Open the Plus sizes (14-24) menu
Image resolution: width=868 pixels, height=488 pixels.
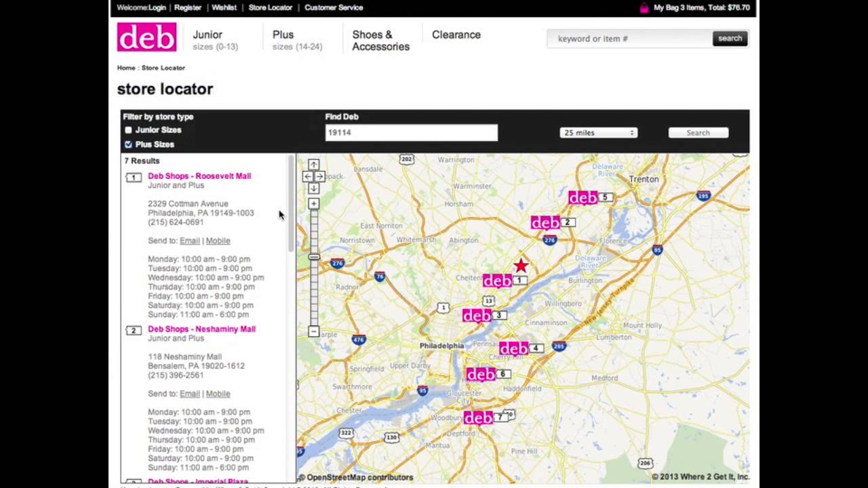[x=297, y=40]
